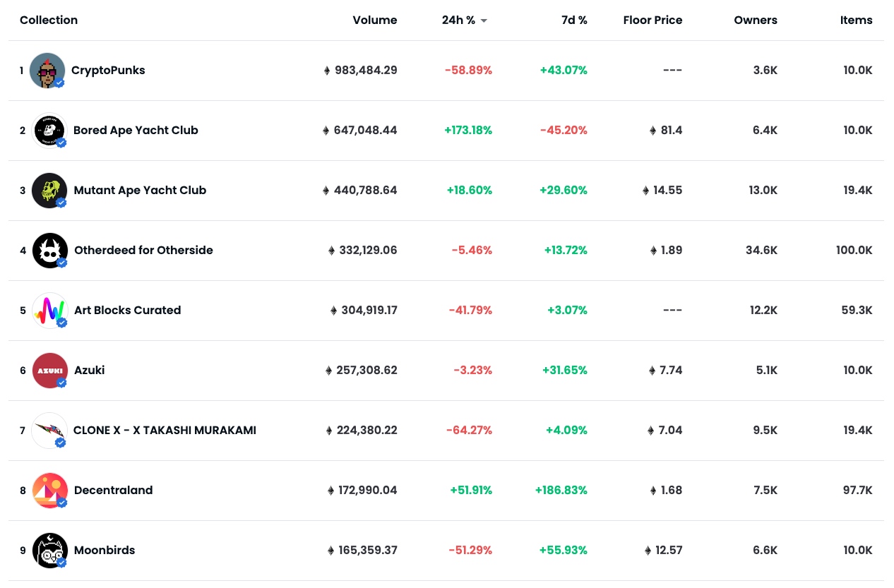Sort the table by Items

point(856,20)
